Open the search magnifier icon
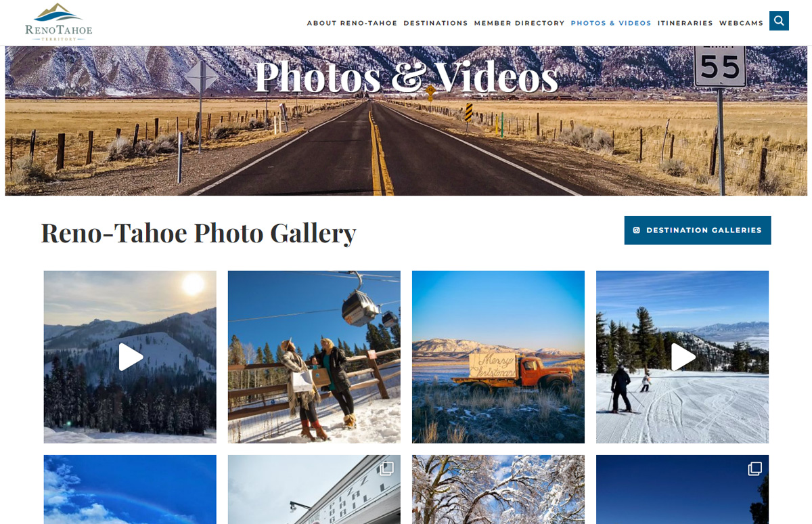 (779, 21)
